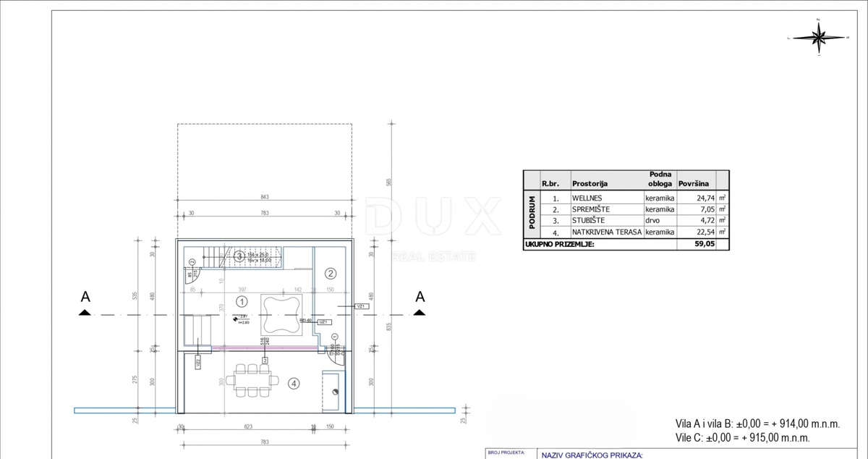Click the left section arrow marker under A

click(85, 312)
